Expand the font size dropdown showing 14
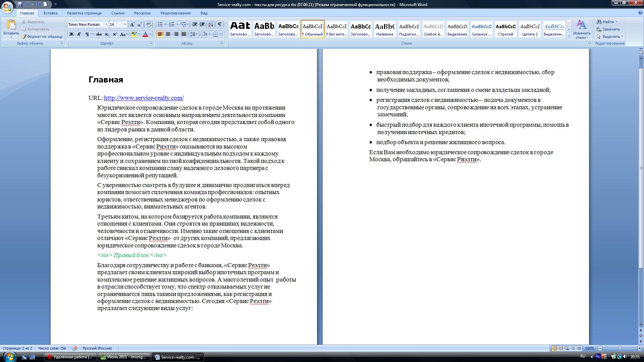 [x=126, y=25]
